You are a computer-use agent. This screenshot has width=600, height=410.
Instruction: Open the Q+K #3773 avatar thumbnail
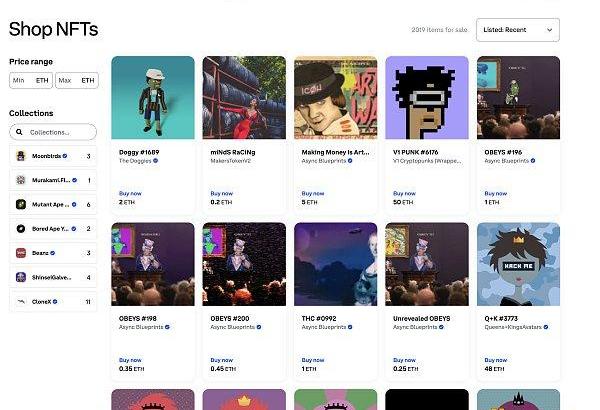pos(518,264)
